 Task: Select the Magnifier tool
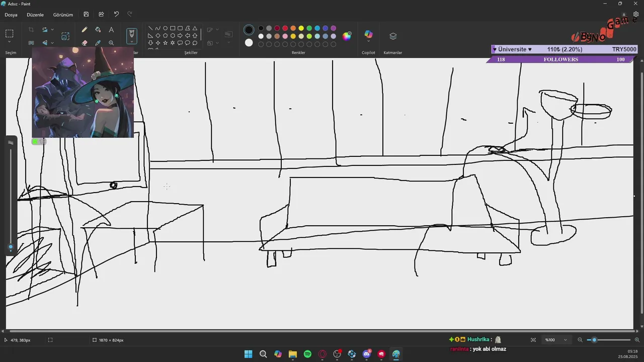(x=111, y=43)
